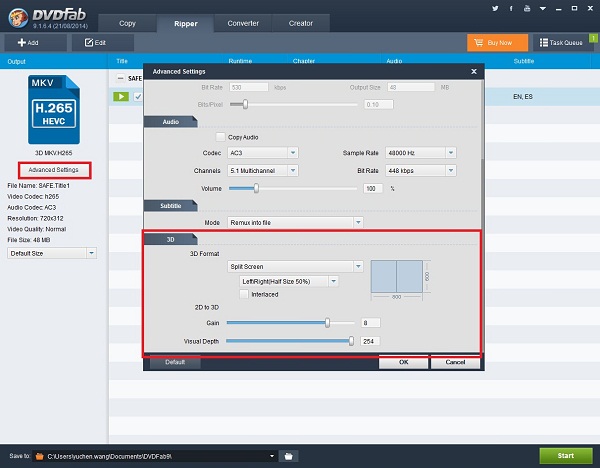
Task: Click the Buy Now cart button
Action: pos(497,42)
